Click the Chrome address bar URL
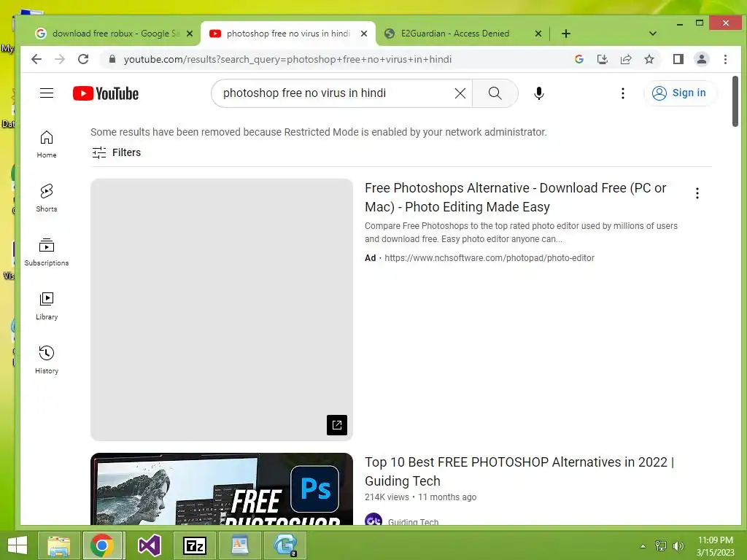Image resolution: width=747 pixels, height=560 pixels. (x=287, y=59)
